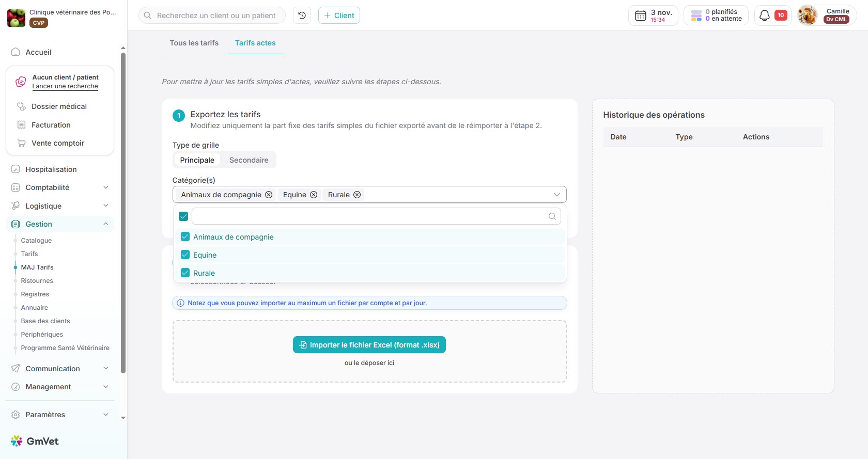Remove the Animaux de compagnie tag
The image size is (868, 459).
[x=269, y=195]
